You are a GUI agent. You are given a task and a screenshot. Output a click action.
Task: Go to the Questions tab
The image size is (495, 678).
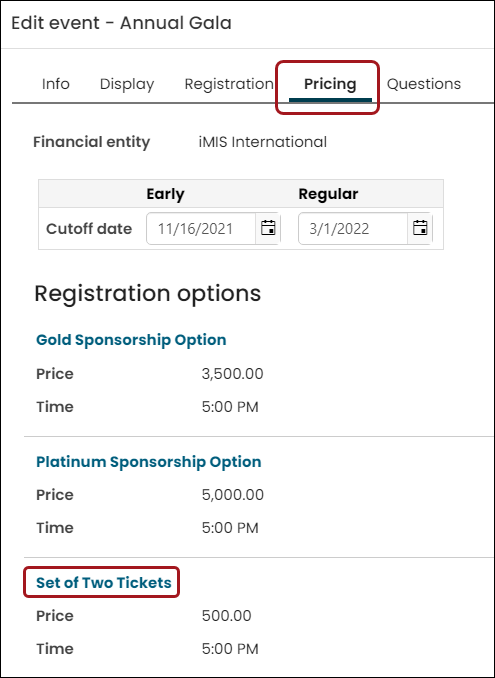(424, 84)
